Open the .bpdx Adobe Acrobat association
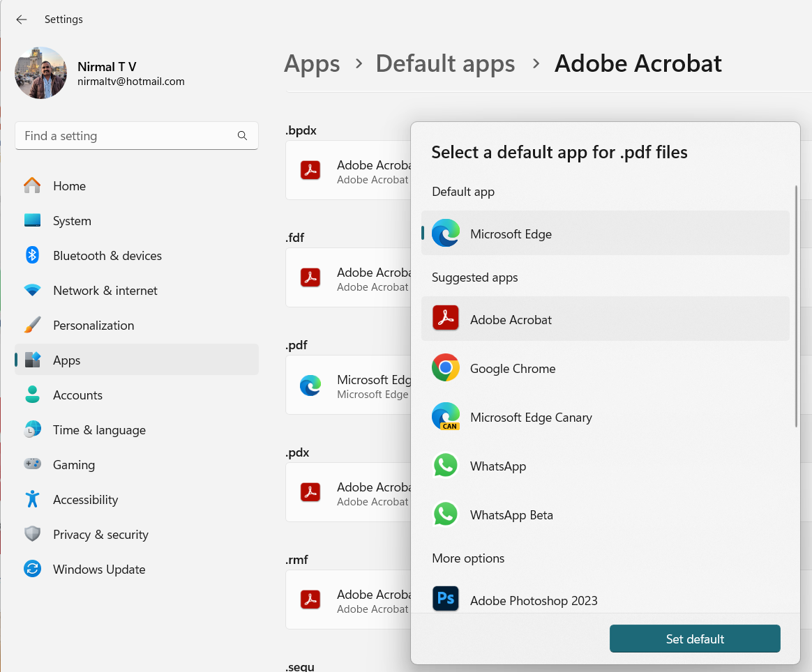The height and width of the screenshot is (672, 812). click(x=348, y=170)
